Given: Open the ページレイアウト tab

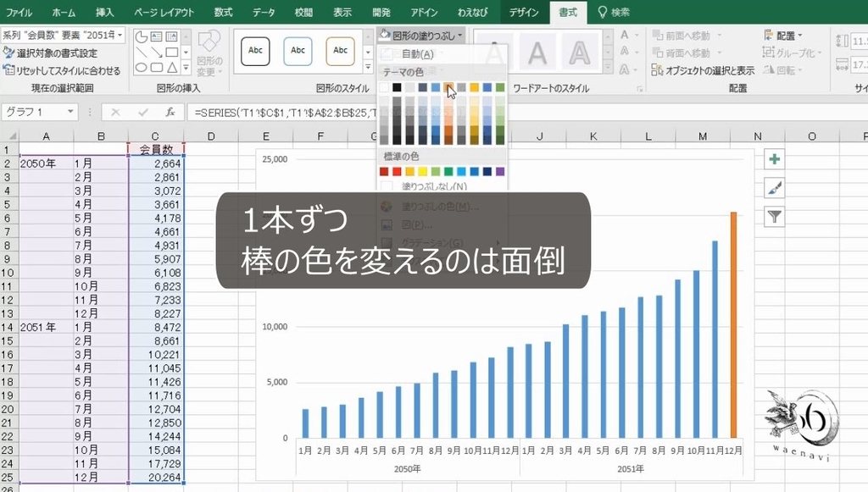Looking at the screenshot, I should tap(164, 12).
